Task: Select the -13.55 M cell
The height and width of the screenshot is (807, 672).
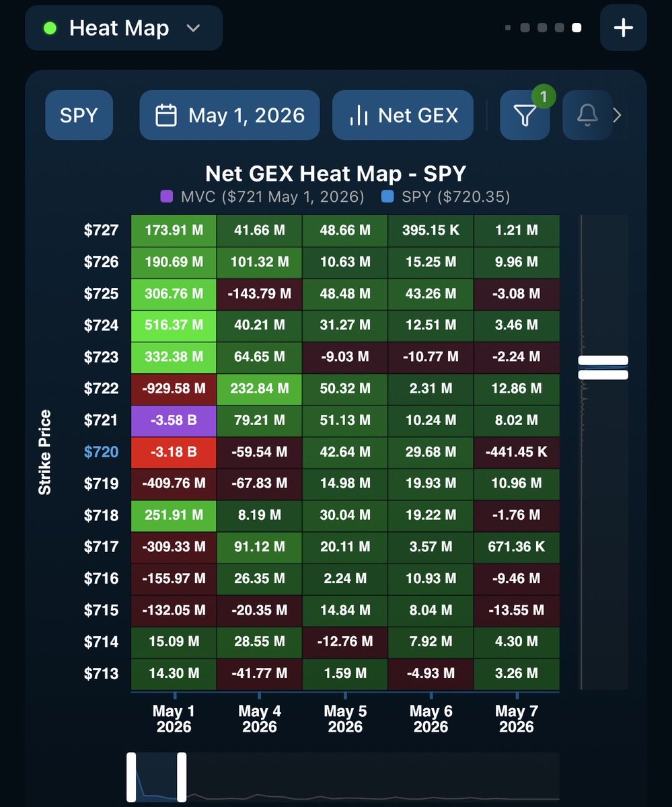Action: coord(517,610)
